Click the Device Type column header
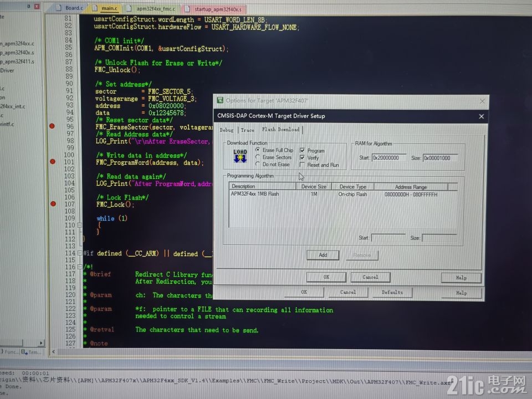The height and width of the screenshot is (399, 532). point(352,187)
